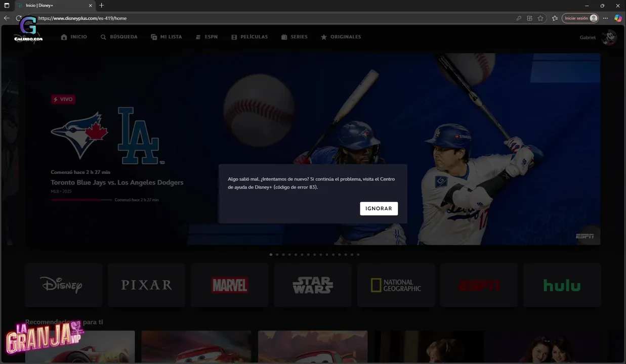Open the BÚSQUEDA search menu item
Image resolution: width=626 pixels, height=364 pixels.
tap(119, 37)
